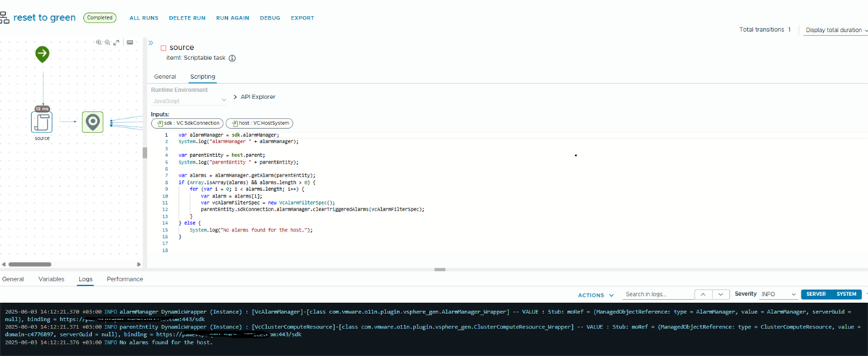Go to ALL RUNS
Image resolution: width=868 pixels, height=356 pixels.
[143, 17]
